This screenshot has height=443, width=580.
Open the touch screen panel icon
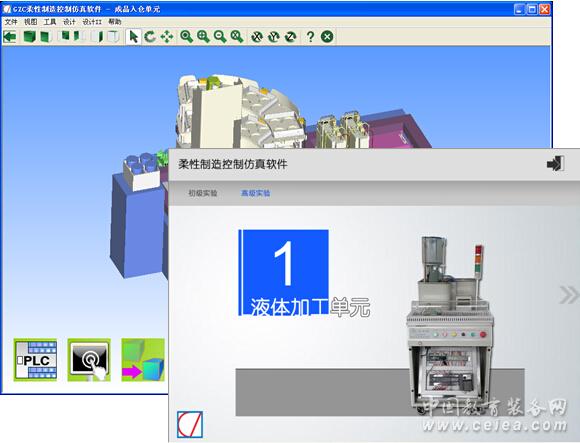click(x=89, y=360)
